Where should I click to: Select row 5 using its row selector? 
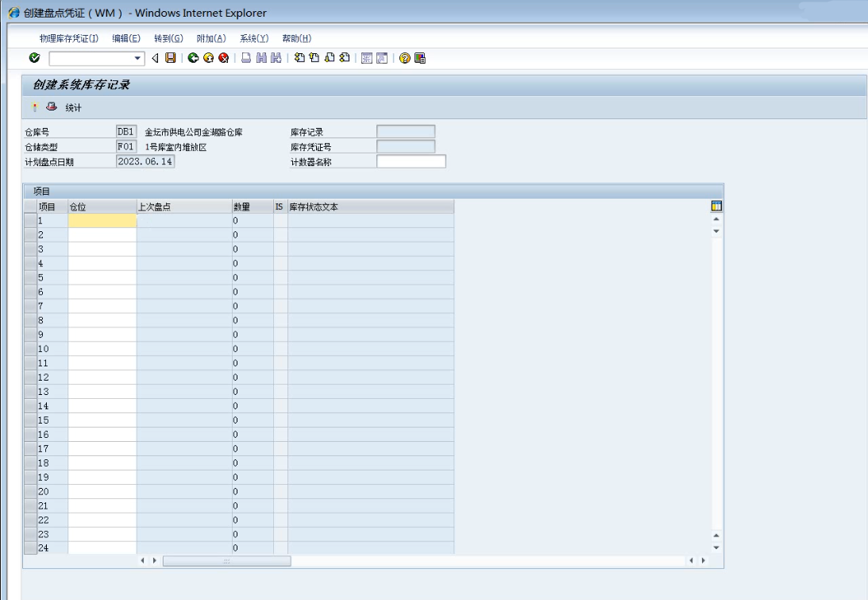click(30, 278)
